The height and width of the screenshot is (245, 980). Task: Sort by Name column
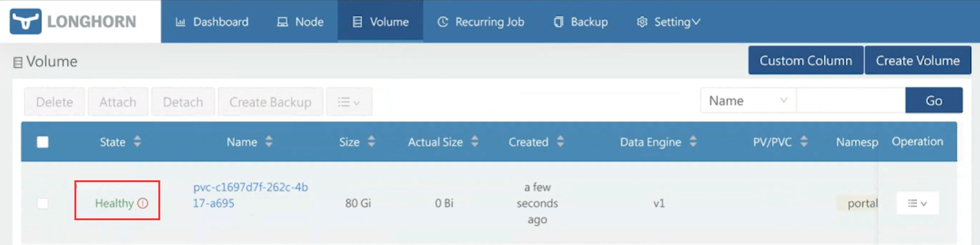click(x=249, y=142)
